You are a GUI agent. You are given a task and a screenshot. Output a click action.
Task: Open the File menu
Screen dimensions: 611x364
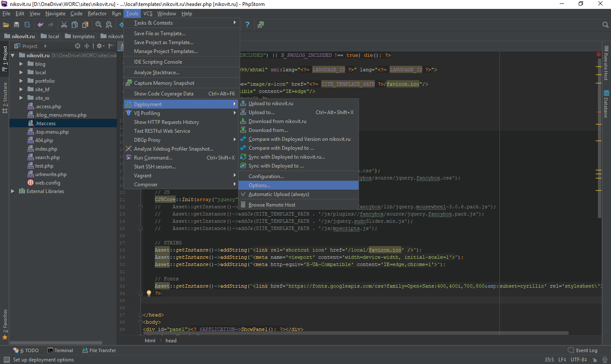pos(6,14)
